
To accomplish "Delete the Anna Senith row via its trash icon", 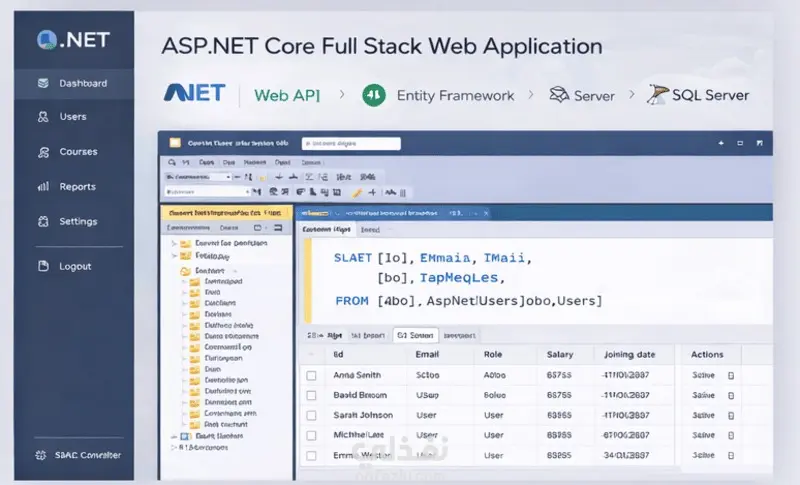I will click(x=731, y=375).
